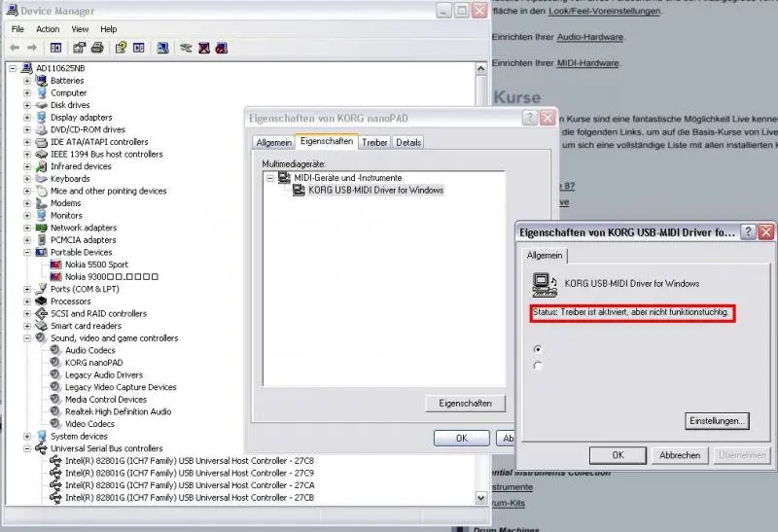Viewport: 778px width, 532px height.
Task: Select the first radio button in driver dialog
Action: click(x=538, y=348)
